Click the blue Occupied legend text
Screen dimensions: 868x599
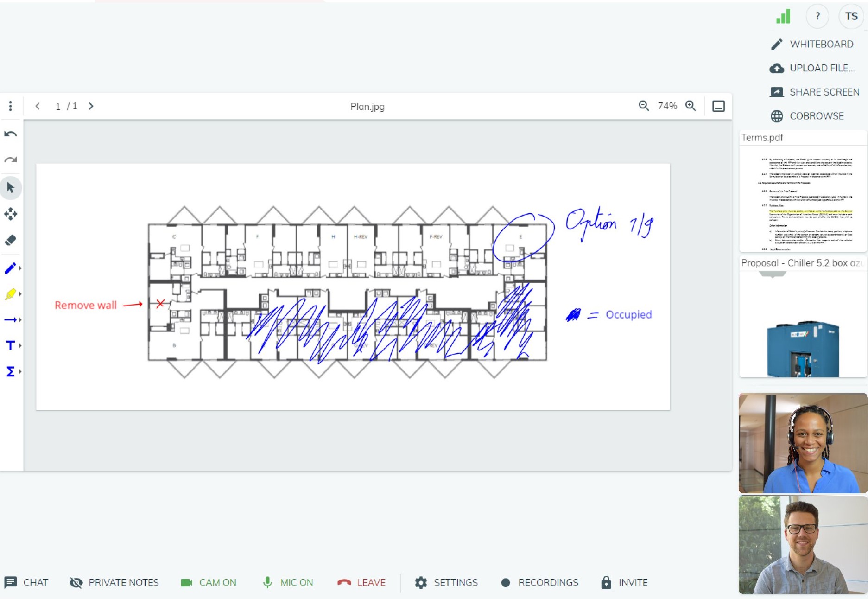(x=629, y=314)
